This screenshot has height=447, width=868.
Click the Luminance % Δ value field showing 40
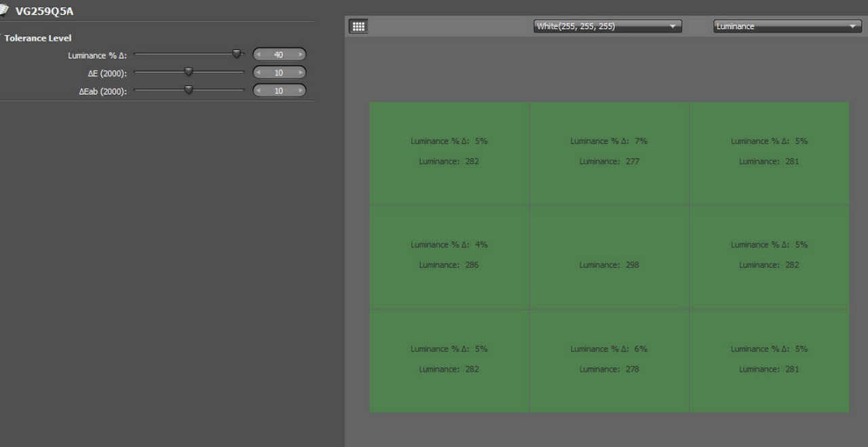point(279,55)
